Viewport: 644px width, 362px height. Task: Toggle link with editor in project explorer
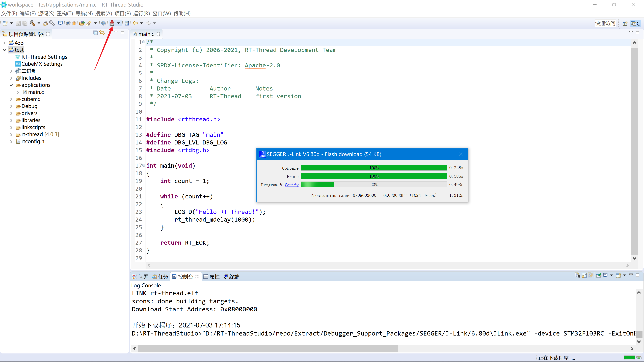(102, 33)
